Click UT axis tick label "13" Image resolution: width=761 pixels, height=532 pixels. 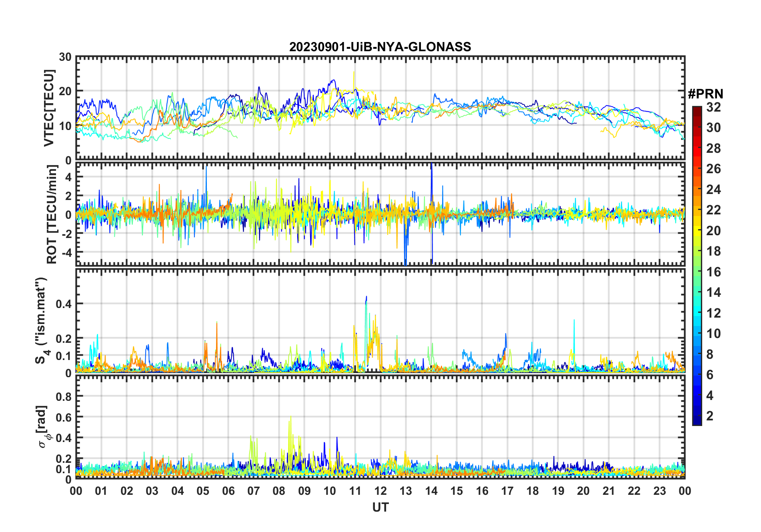(x=406, y=491)
